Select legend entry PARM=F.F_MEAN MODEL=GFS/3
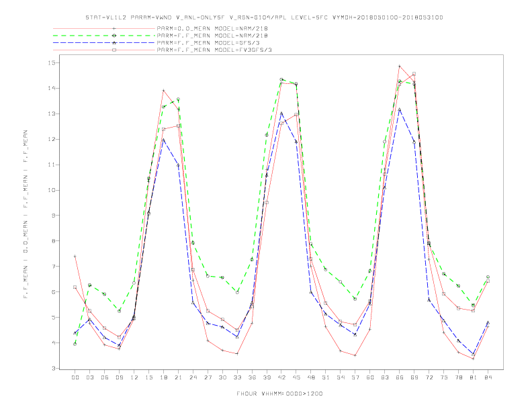 coord(208,43)
